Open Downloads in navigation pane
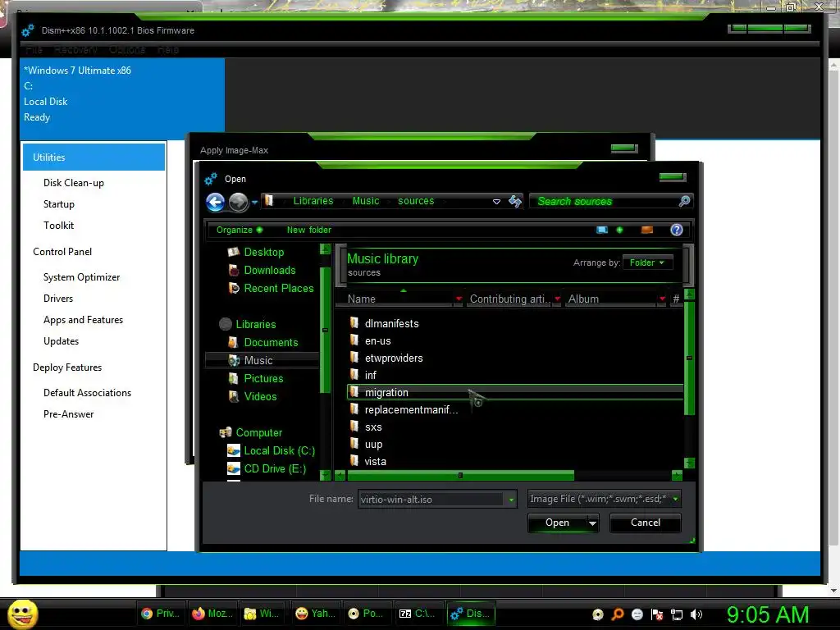 pos(269,271)
